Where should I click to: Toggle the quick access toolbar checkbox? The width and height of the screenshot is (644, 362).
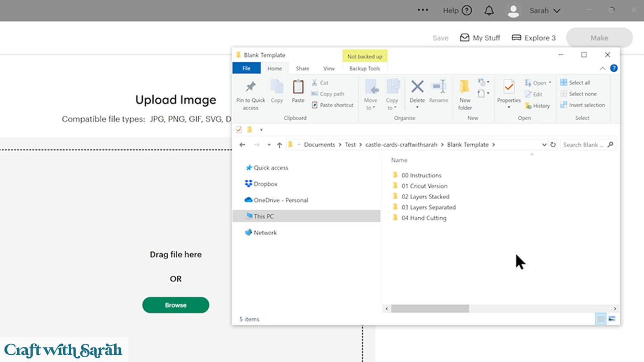[239, 129]
